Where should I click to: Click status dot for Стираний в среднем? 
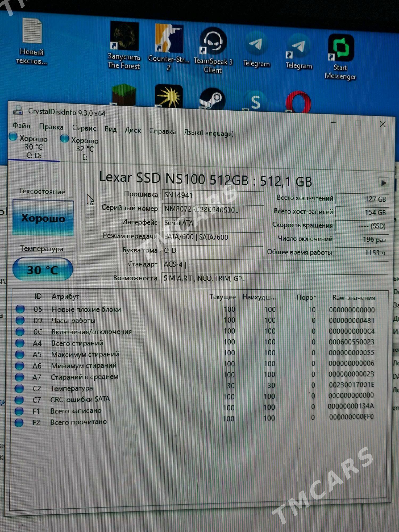point(19,377)
